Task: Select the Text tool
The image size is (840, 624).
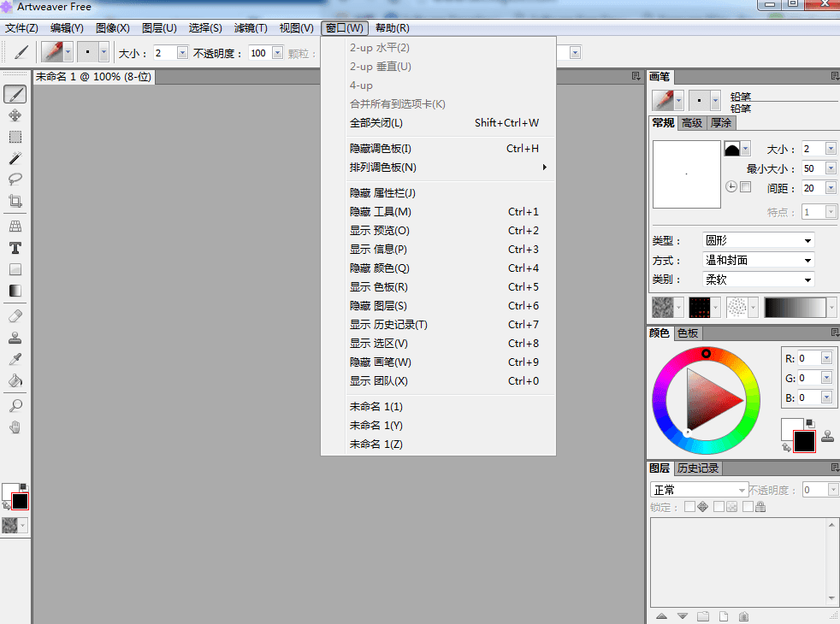Action: (x=15, y=248)
